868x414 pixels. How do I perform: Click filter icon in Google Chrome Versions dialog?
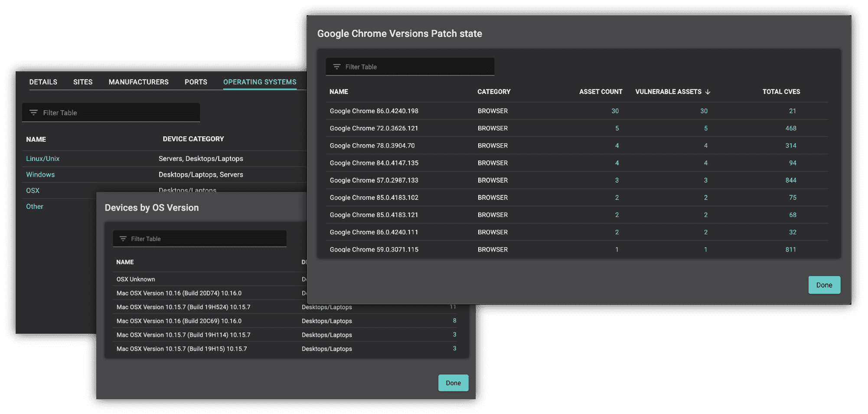point(336,67)
